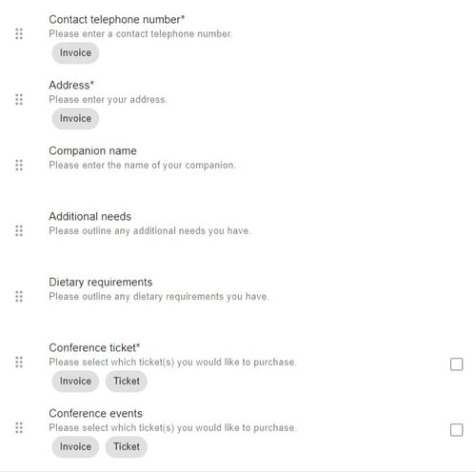Select the Contact telephone number title

116,20
